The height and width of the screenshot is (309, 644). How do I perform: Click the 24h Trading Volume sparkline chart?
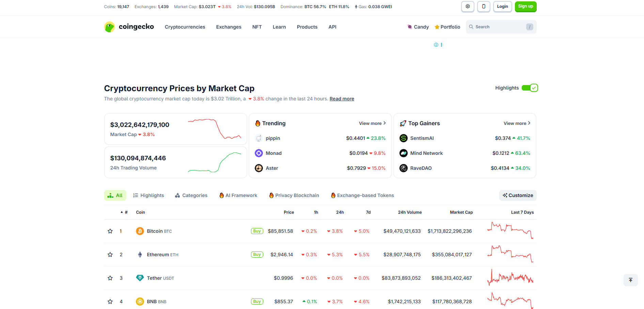(x=215, y=162)
